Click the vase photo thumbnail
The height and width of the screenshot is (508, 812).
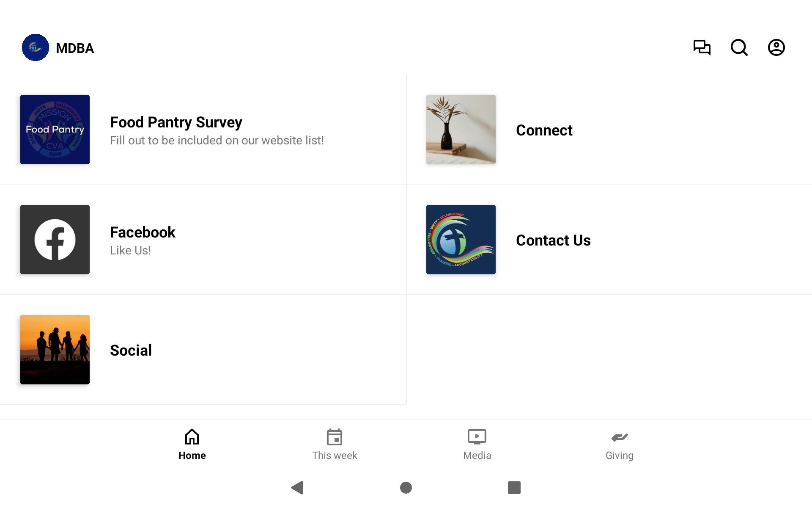click(461, 130)
